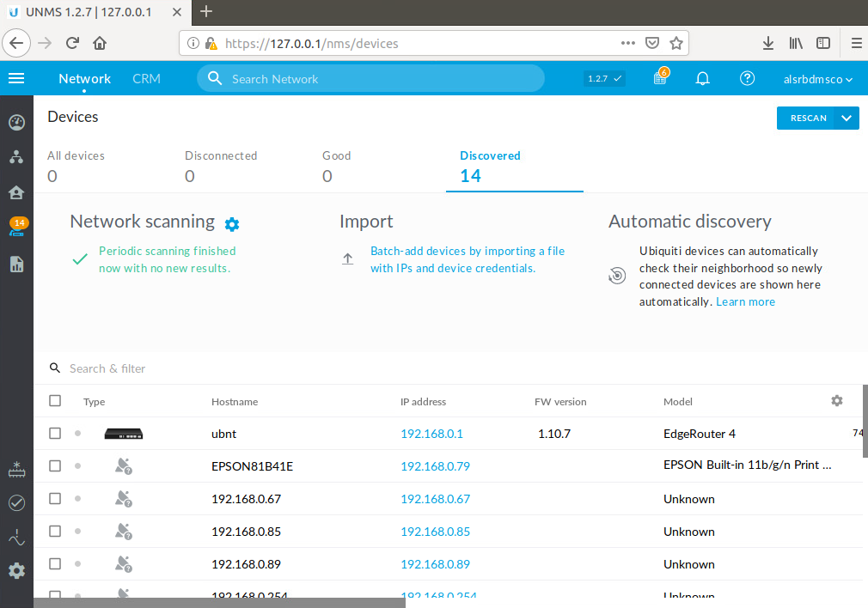Open the sites house icon in sidebar
868x608 pixels.
click(16, 192)
